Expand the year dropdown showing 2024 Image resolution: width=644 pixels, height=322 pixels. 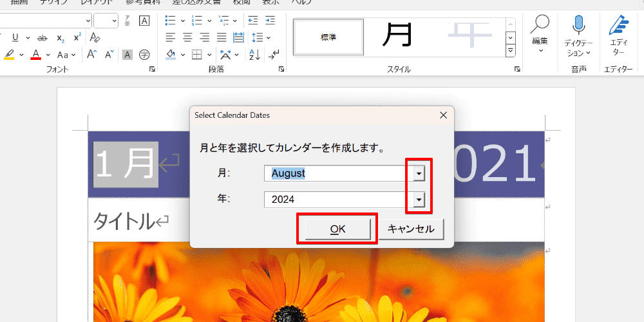(419, 200)
